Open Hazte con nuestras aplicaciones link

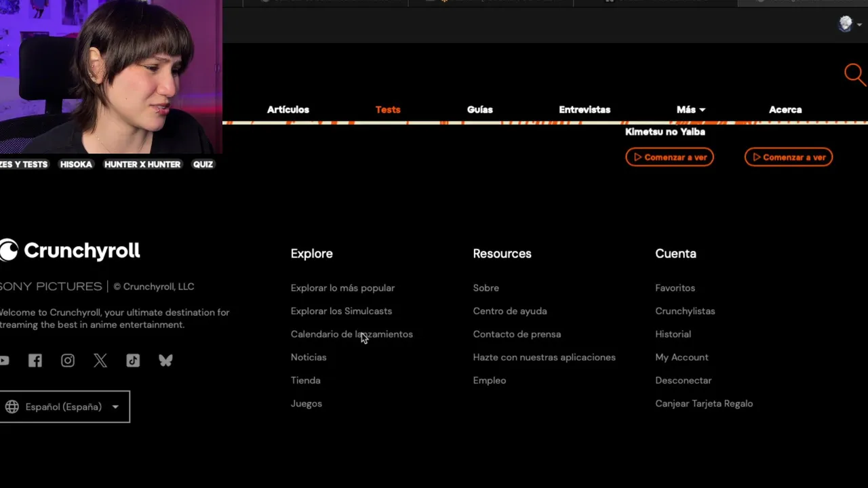pos(544,357)
